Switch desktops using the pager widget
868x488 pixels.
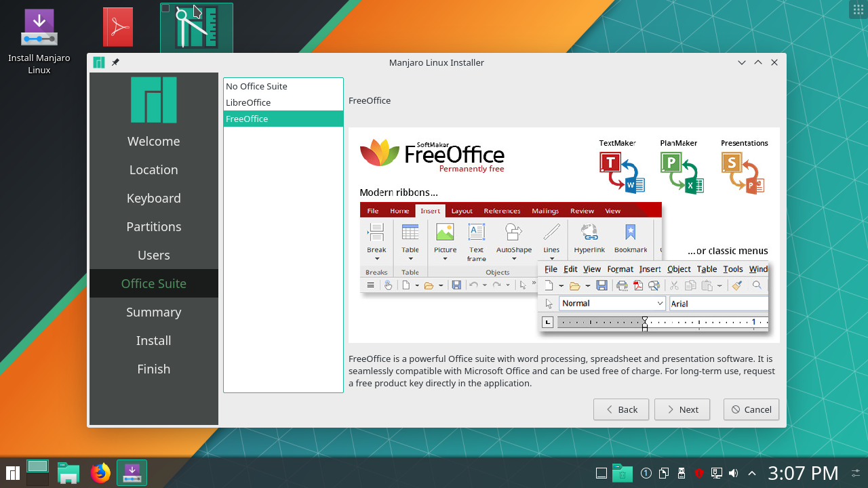37,472
